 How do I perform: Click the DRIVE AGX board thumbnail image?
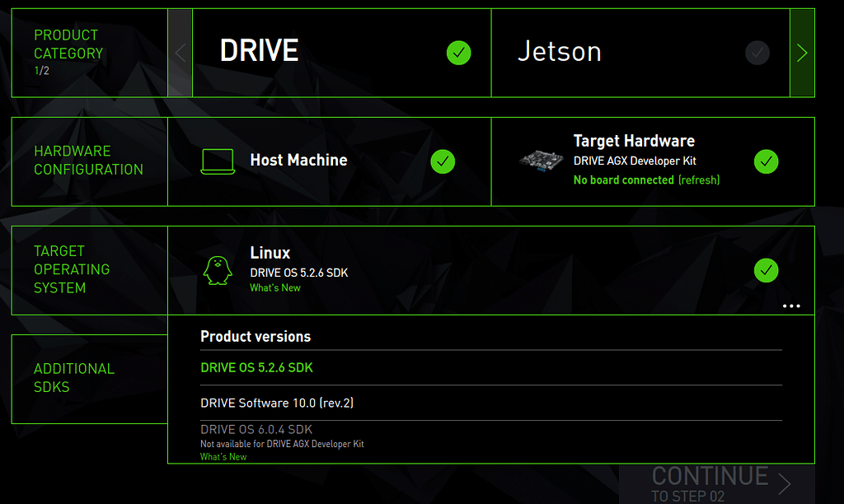[x=540, y=161]
